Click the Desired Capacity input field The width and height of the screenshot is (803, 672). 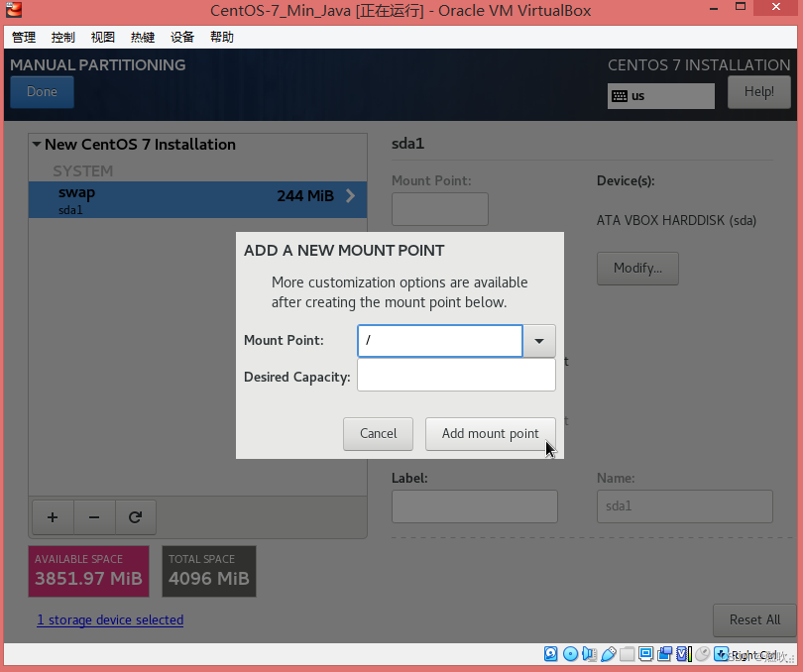tap(456, 375)
